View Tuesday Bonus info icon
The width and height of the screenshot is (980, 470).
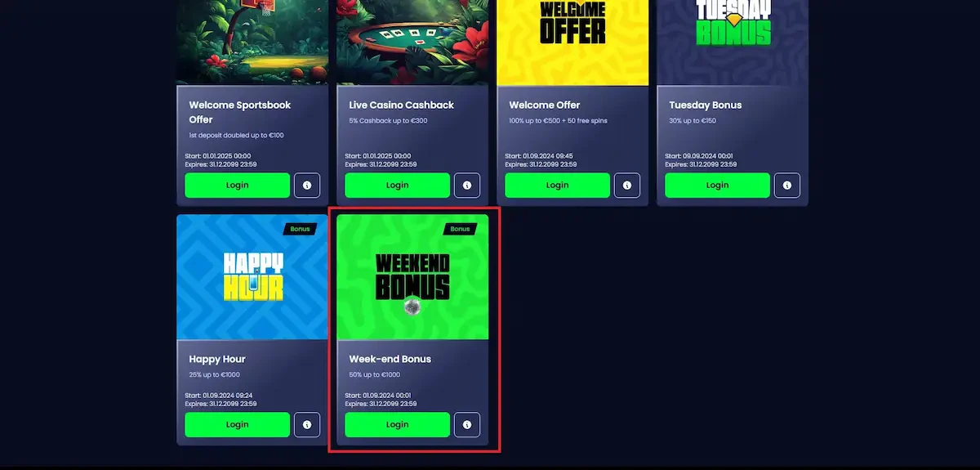[x=787, y=186]
